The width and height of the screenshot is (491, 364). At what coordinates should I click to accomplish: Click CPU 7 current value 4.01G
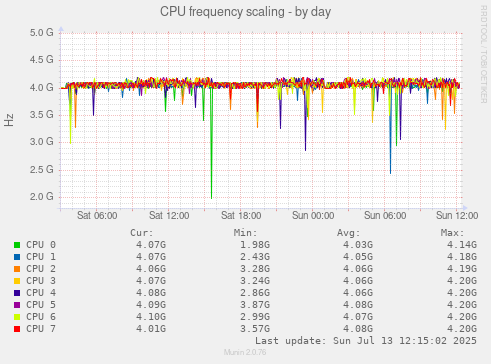151,329
